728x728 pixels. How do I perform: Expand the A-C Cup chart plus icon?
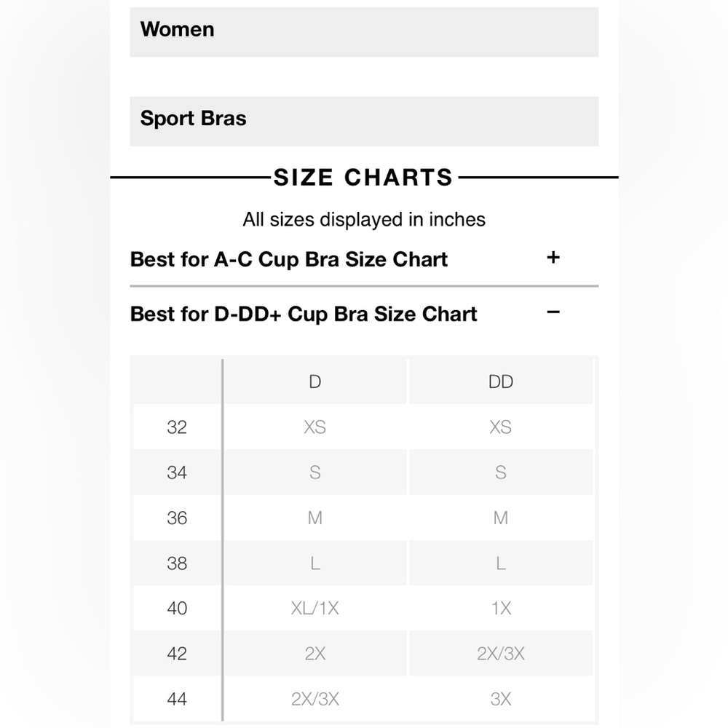point(553,257)
